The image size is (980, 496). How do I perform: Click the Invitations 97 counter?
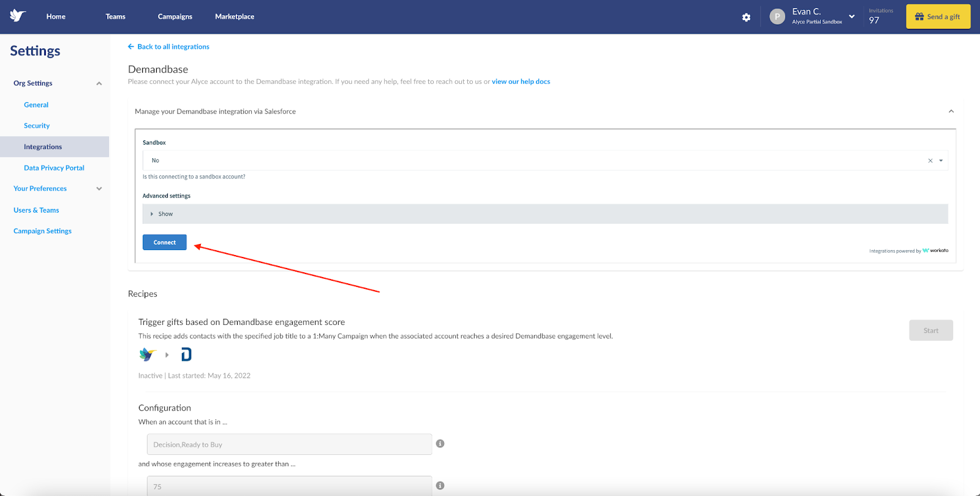(x=881, y=17)
